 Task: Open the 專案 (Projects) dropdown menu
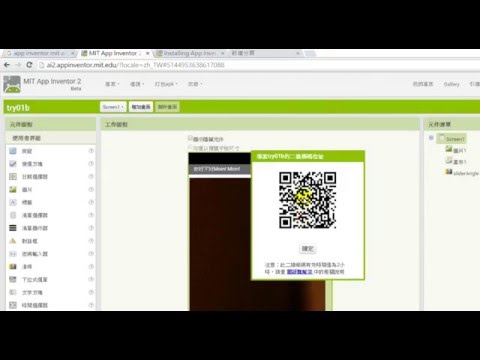[x=112, y=84]
